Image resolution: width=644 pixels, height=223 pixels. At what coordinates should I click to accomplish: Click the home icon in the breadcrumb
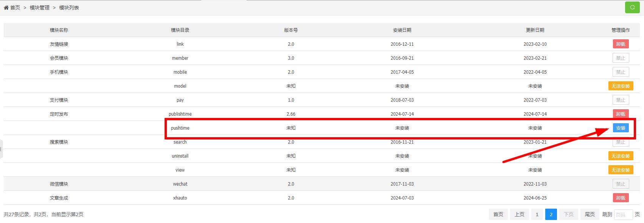(6, 8)
